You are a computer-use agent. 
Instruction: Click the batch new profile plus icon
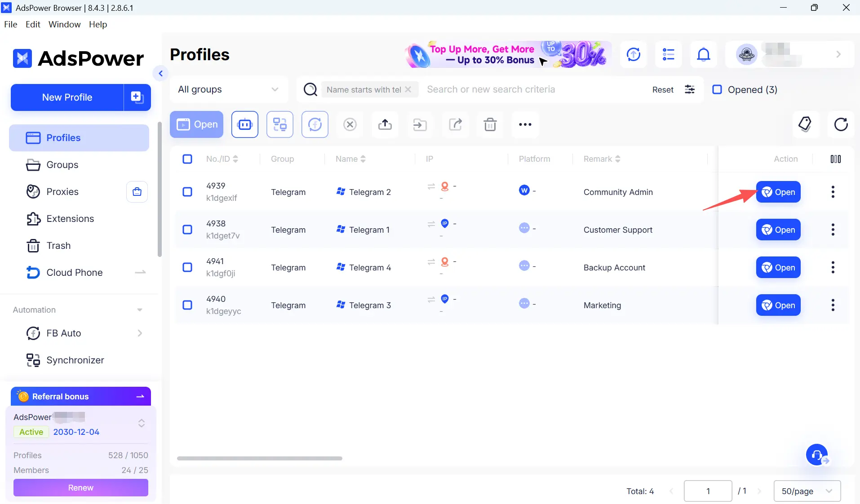pos(137,97)
